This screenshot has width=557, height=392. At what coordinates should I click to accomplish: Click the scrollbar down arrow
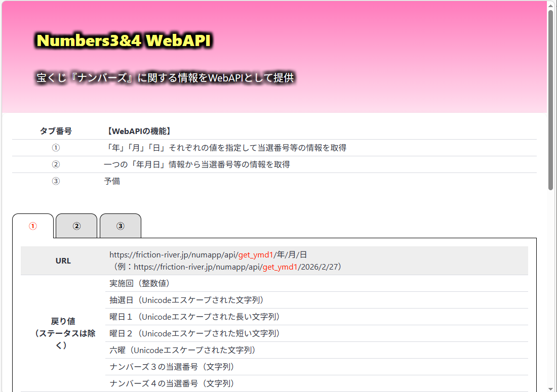(x=551, y=387)
